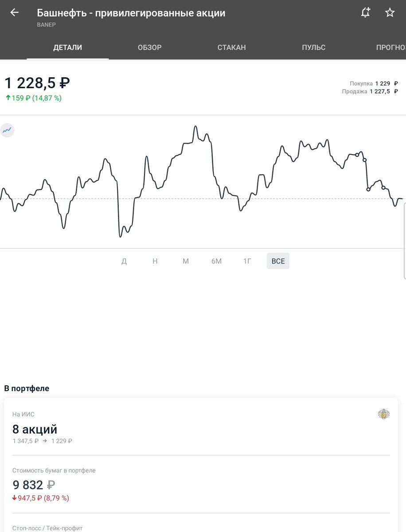Select the М monthly chart period
Viewport: 406px width, 532px height.
pyautogui.click(x=186, y=261)
